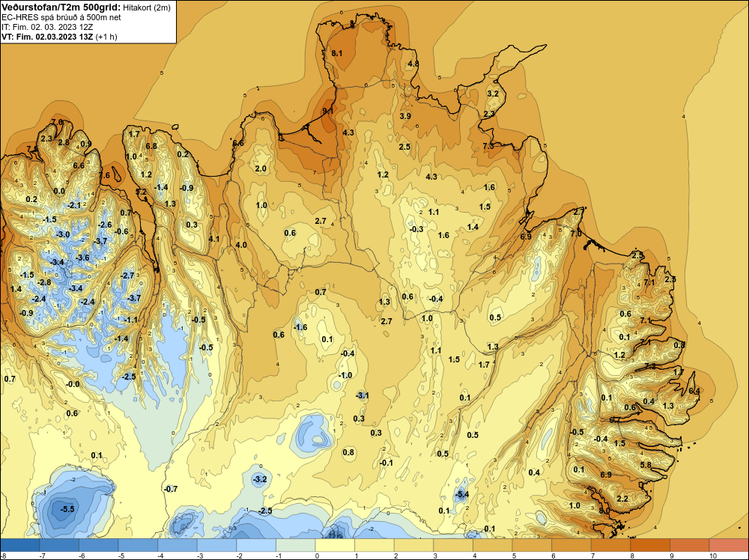Click the legend tick label '-7'

pyautogui.click(x=41, y=556)
